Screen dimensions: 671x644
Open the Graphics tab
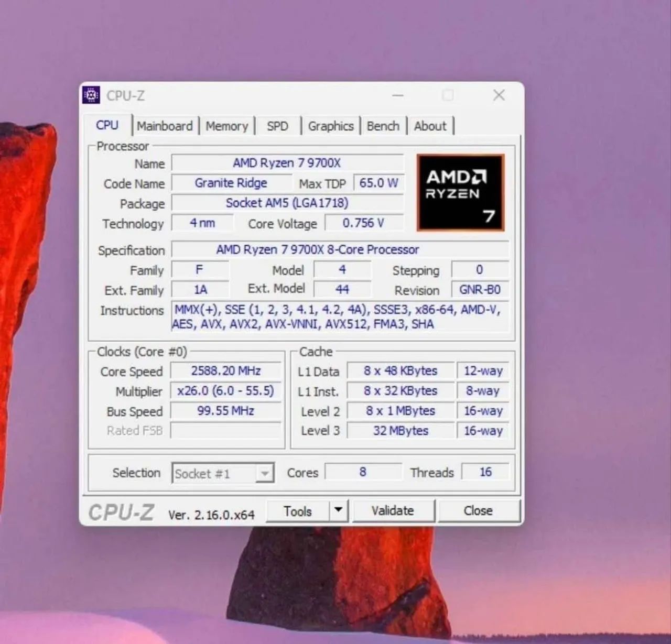coord(331,126)
